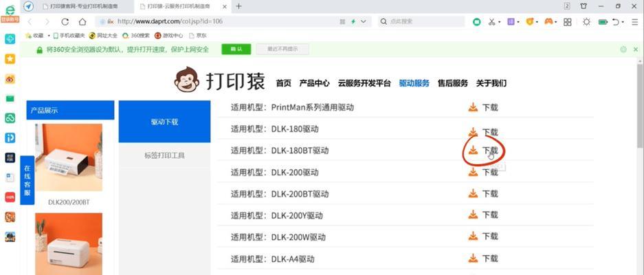Open the new tab with plus button
Image resolution: width=644 pixels, height=275 pixels.
pos(238,6)
